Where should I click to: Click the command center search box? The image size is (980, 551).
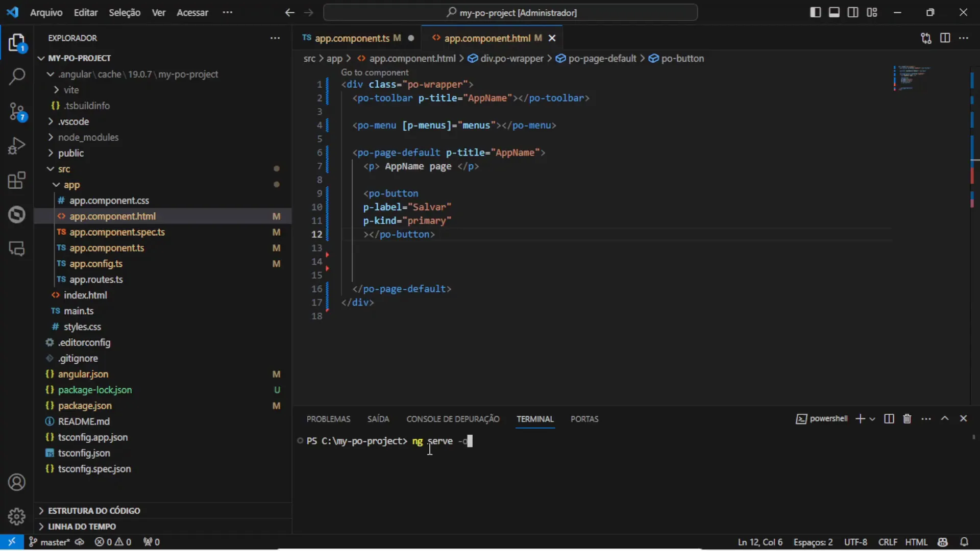(510, 12)
